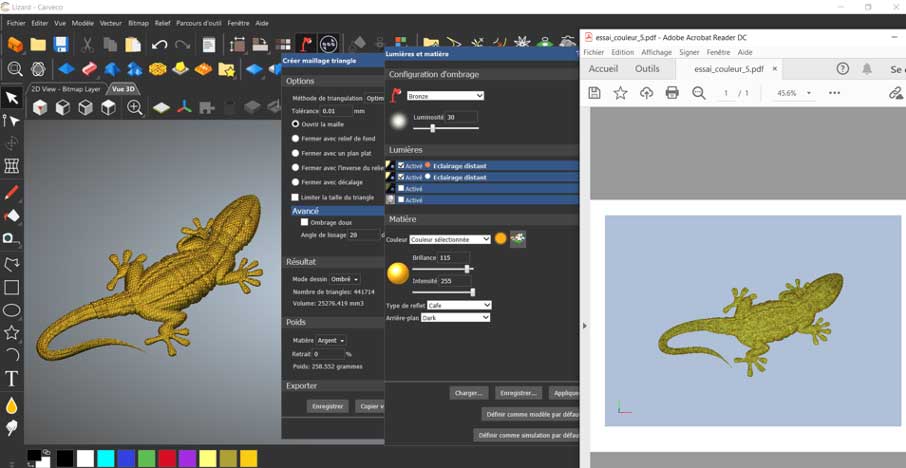This screenshot has width=906, height=468.
Task: Open the three-dots more tools menu in Acrobat
Action: click(x=834, y=93)
